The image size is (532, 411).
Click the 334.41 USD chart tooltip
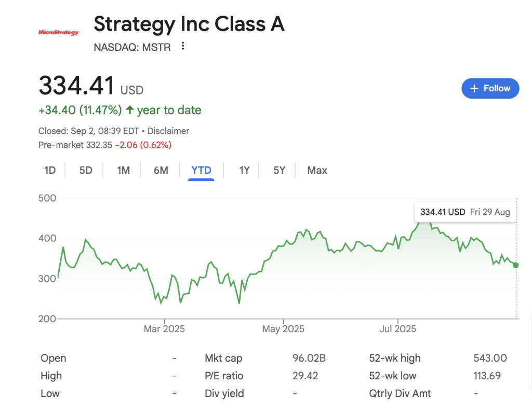coord(465,212)
